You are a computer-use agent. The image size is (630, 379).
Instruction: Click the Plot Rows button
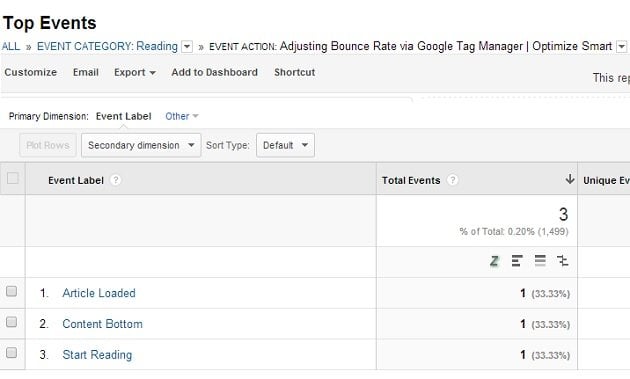[48, 145]
